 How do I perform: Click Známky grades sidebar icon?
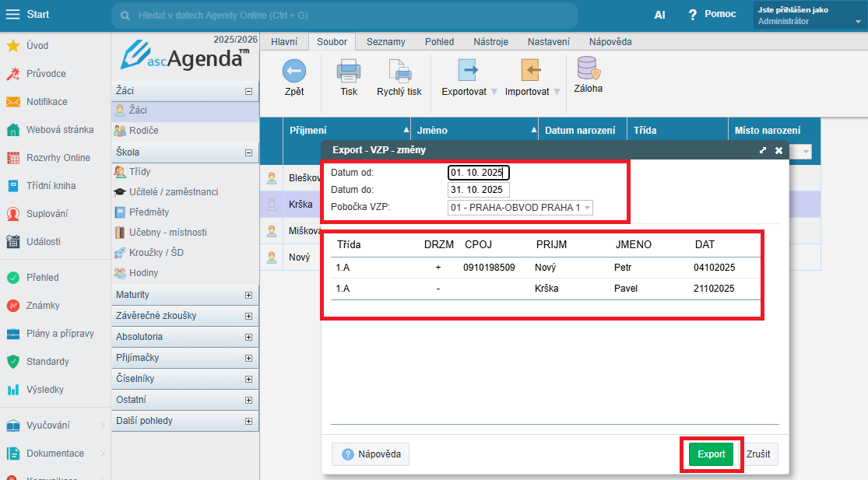(13, 306)
